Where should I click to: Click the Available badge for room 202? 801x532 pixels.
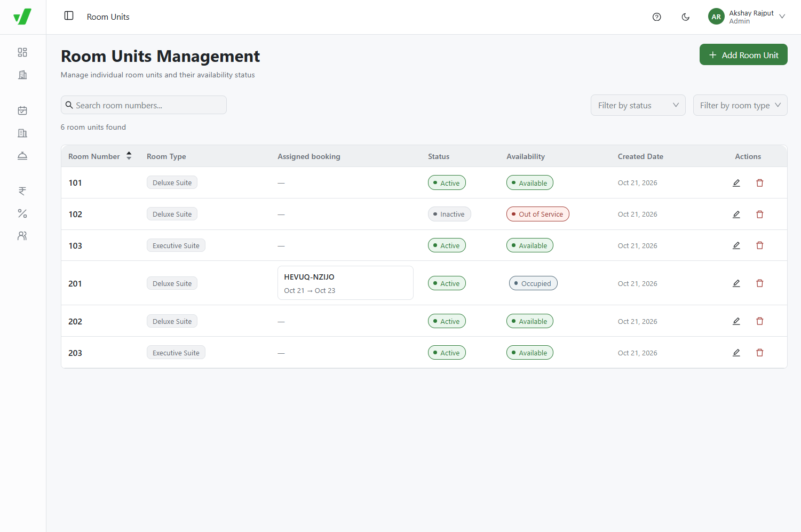[x=530, y=321]
